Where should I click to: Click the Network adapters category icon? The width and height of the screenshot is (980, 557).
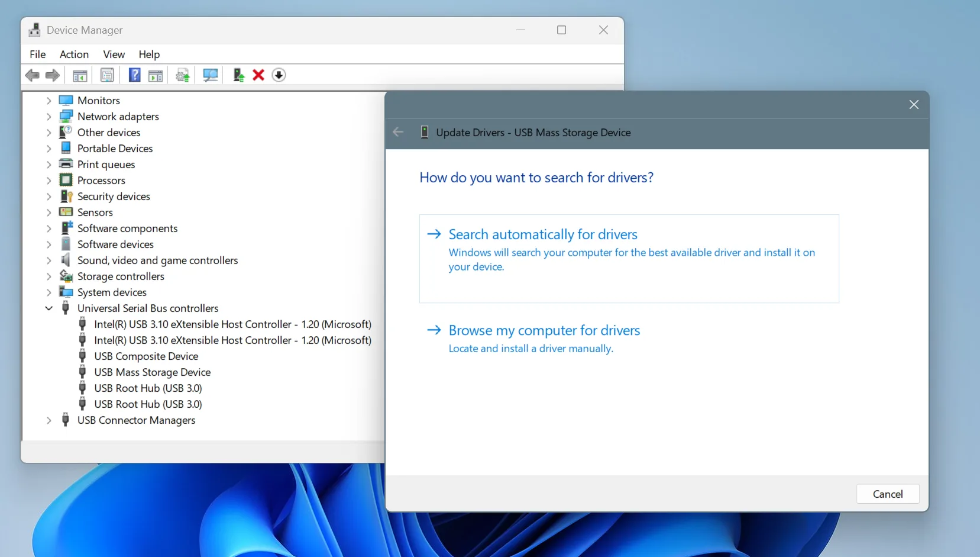coord(66,117)
